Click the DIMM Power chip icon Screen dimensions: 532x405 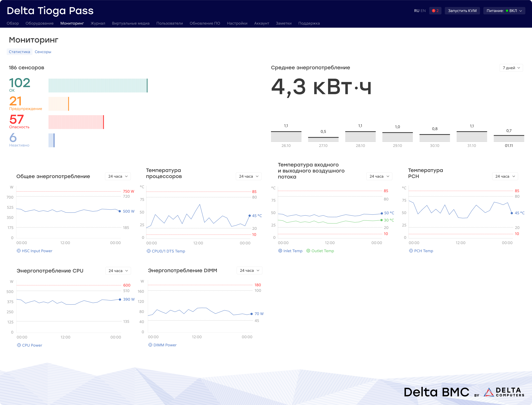click(150, 345)
